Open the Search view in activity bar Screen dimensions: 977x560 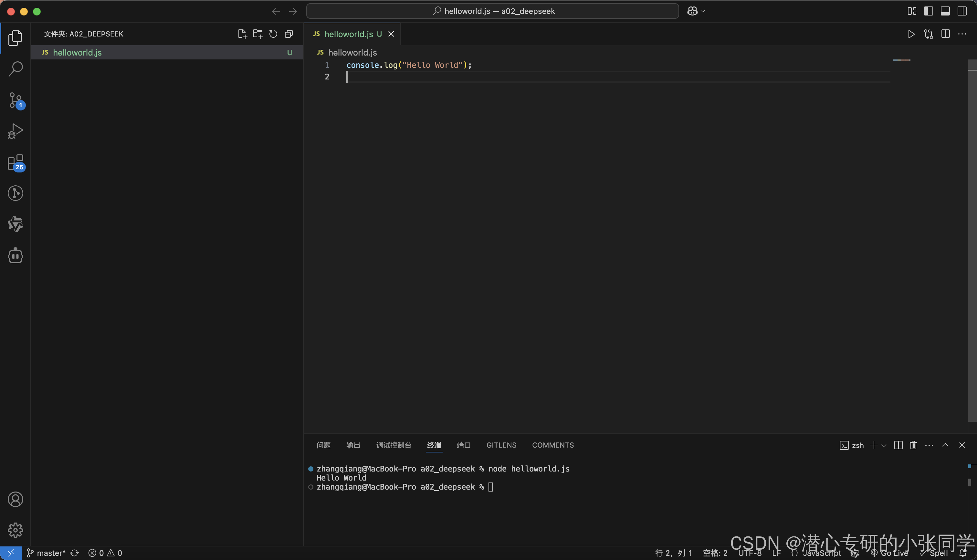click(x=16, y=69)
